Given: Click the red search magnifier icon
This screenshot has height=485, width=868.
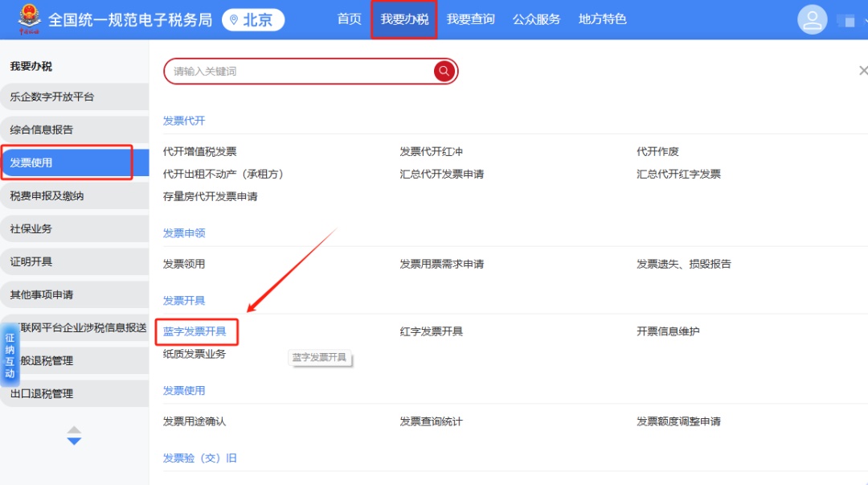Looking at the screenshot, I should pyautogui.click(x=444, y=71).
